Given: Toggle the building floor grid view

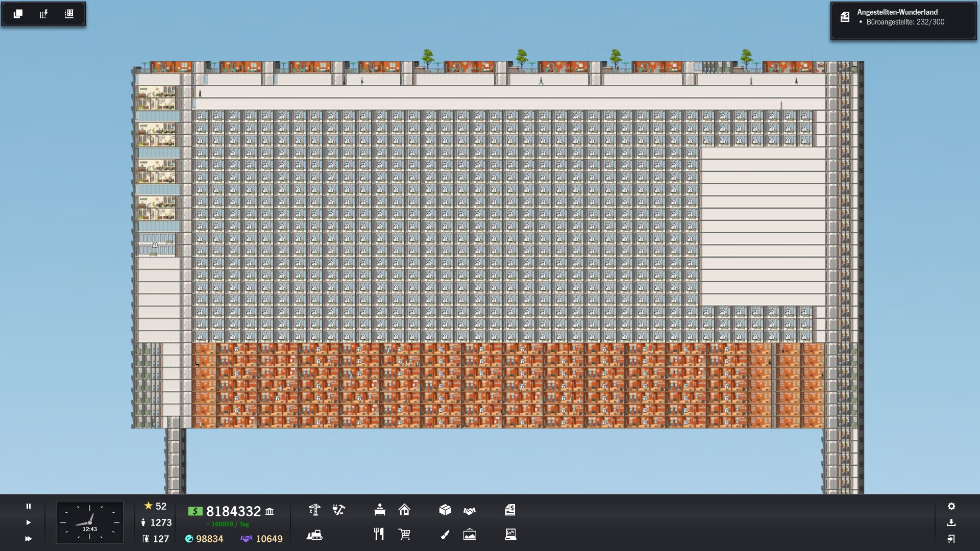Looking at the screenshot, I should 69,14.
